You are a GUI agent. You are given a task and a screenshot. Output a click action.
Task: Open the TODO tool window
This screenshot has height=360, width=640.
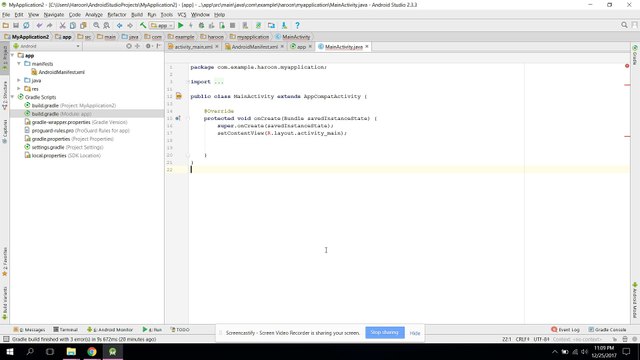coord(180,329)
